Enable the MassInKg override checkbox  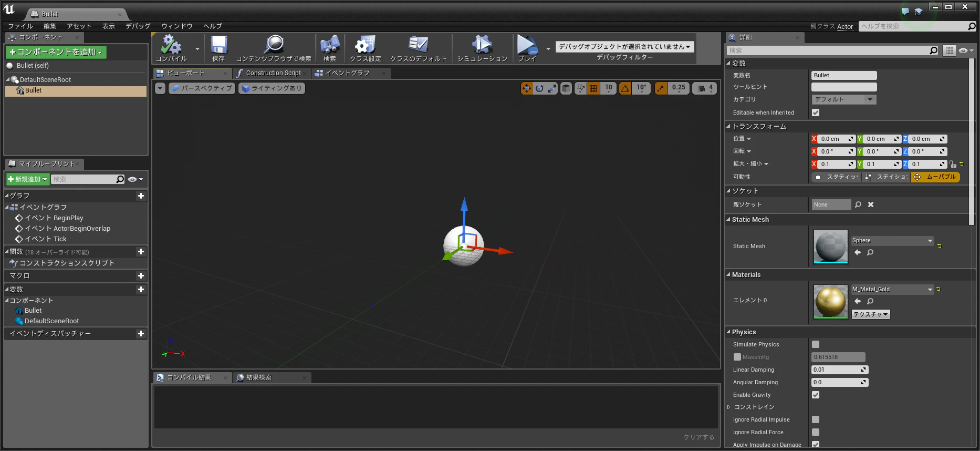tap(737, 357)
